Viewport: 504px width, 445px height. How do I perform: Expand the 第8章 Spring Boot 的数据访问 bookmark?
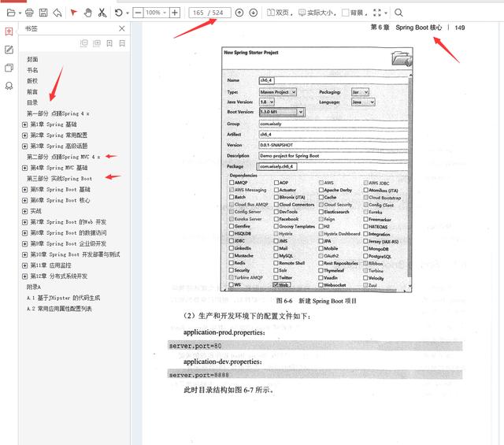point(24,233)
